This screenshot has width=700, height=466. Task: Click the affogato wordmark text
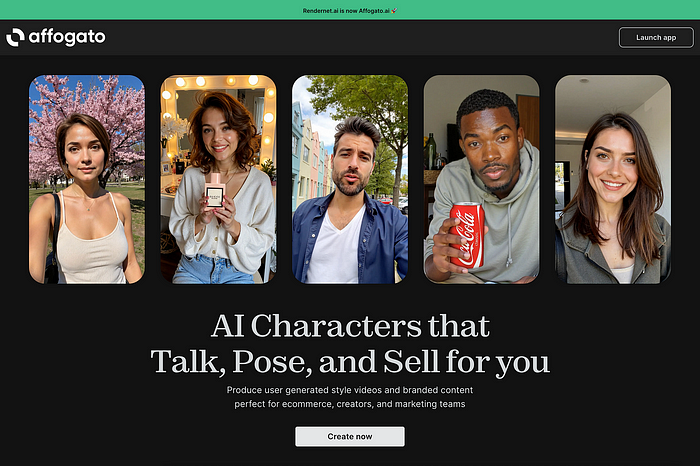tap(67, 37)
